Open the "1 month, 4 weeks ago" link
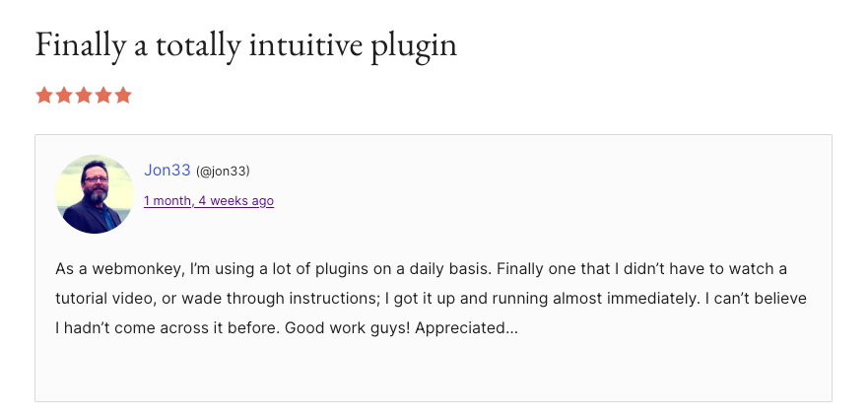Screen dimensions: 868x420 (209, 201)
